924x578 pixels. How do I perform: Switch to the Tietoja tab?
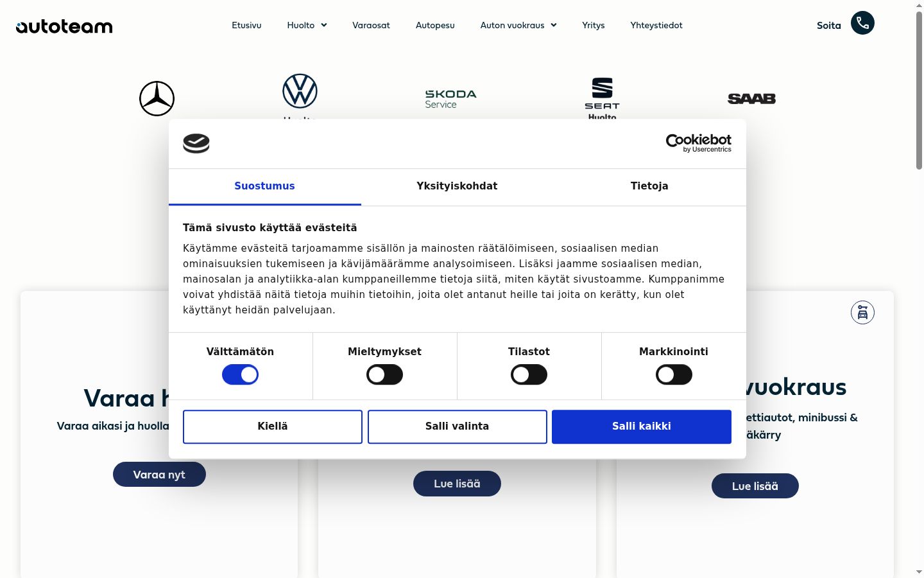tap(649, 186)
